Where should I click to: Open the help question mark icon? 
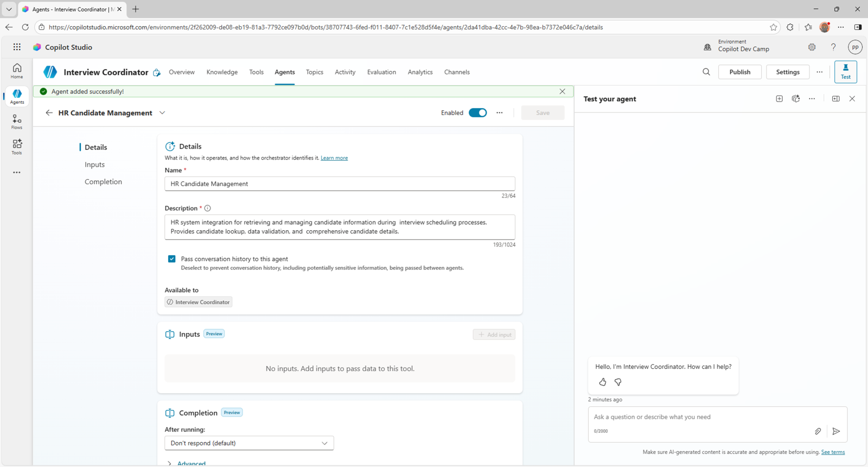833,47
